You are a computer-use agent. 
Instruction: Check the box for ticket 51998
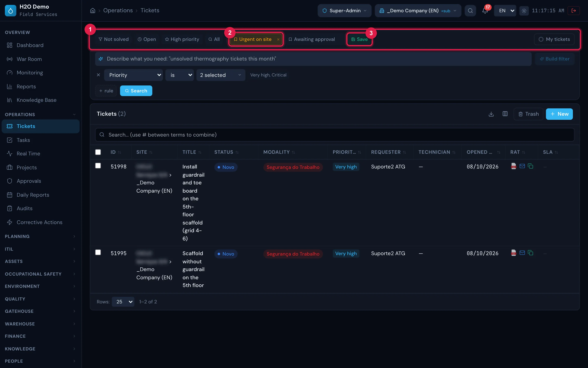point(98,166)
